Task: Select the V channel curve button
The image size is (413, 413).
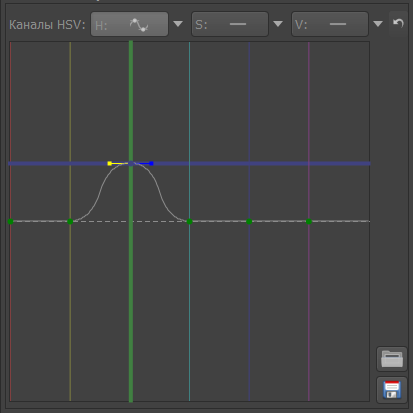Action: (330, 24)
